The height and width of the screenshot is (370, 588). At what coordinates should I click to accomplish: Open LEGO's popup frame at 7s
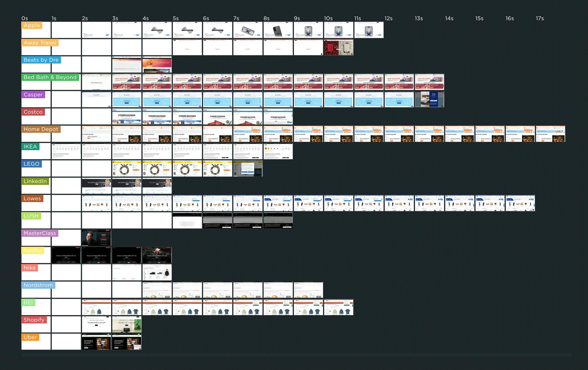(248, 168)
